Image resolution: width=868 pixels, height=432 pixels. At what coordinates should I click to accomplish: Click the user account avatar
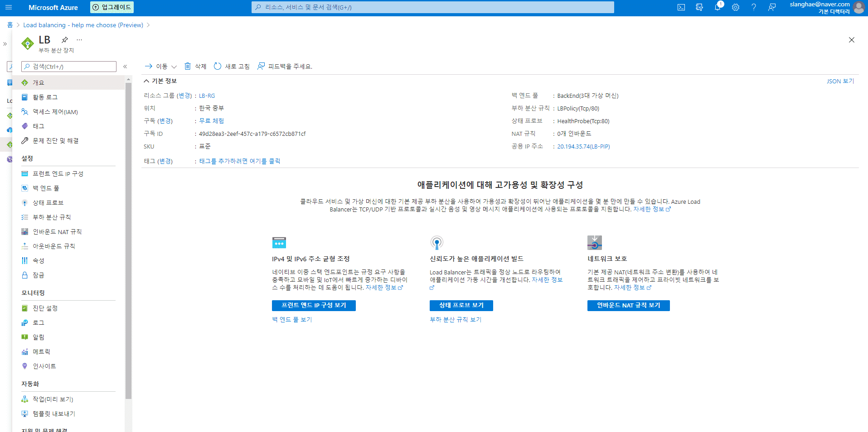point(858,7)
